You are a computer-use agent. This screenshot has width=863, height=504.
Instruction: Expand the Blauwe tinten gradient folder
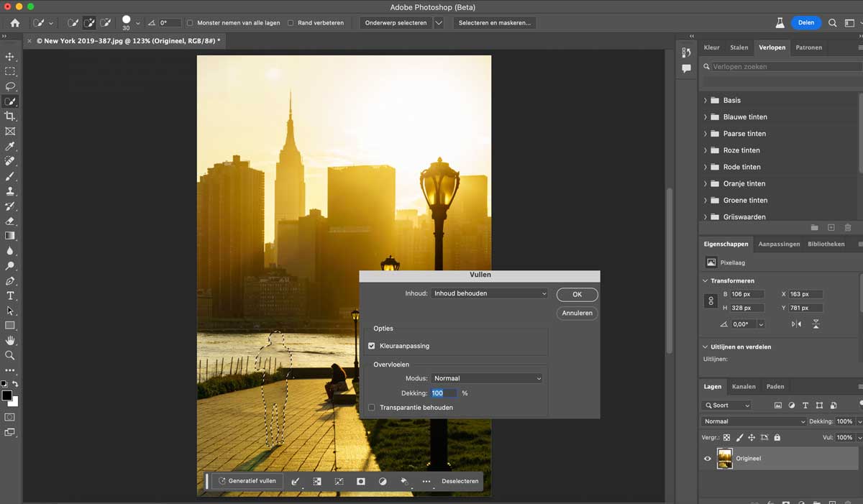point(705,116)
